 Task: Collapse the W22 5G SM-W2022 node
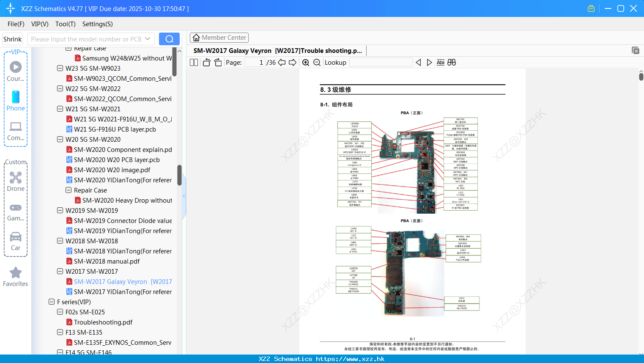[x=60, y=88]
